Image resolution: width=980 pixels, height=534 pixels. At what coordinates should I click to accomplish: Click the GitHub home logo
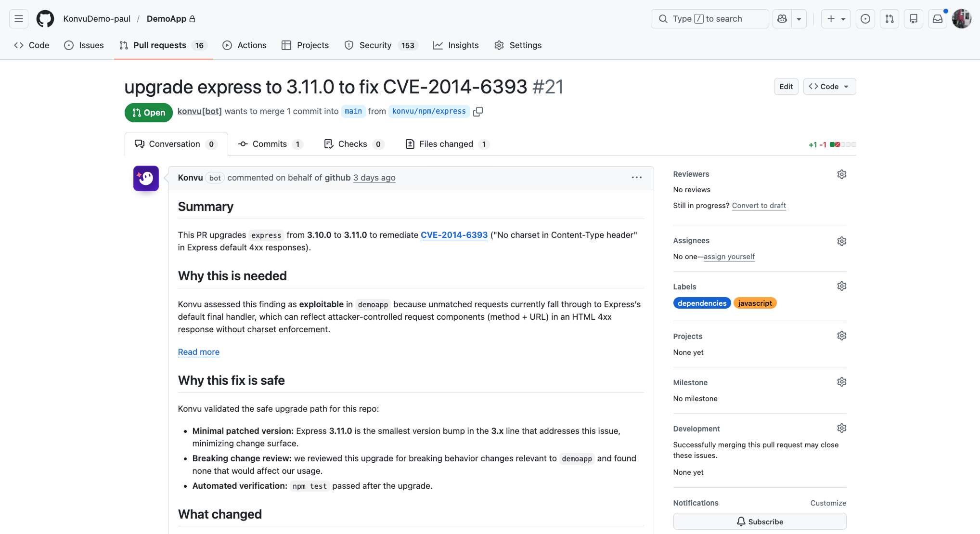45,18
